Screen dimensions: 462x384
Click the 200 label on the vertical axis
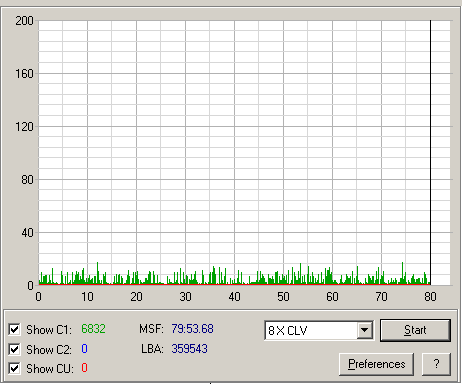click(24, 21)
